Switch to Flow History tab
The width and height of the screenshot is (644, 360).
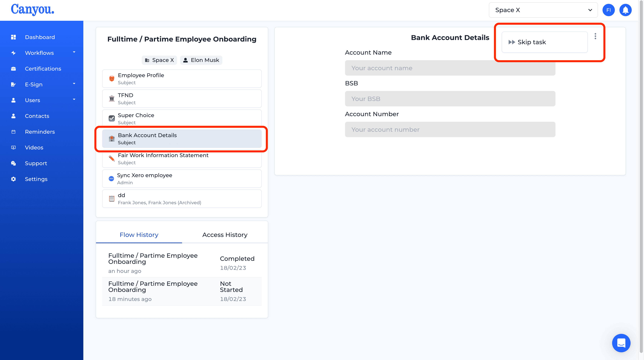coord(138,235)
